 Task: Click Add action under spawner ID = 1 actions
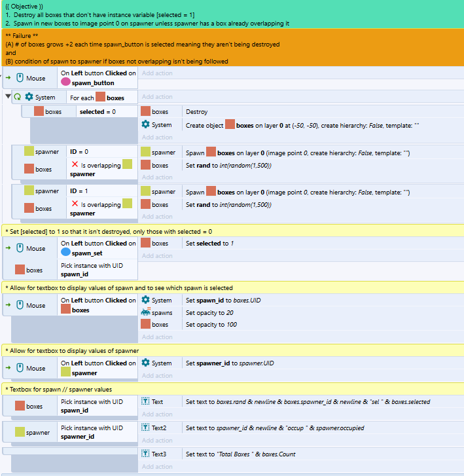157,217
